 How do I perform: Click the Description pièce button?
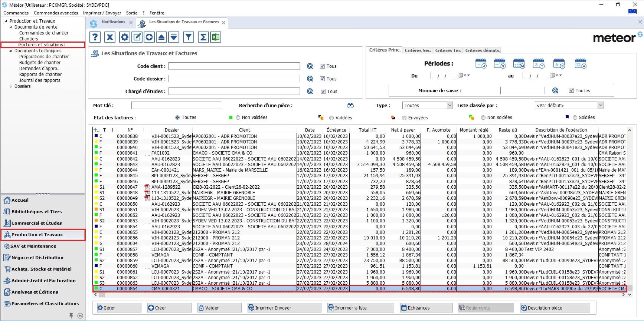[x=555, y=308]
